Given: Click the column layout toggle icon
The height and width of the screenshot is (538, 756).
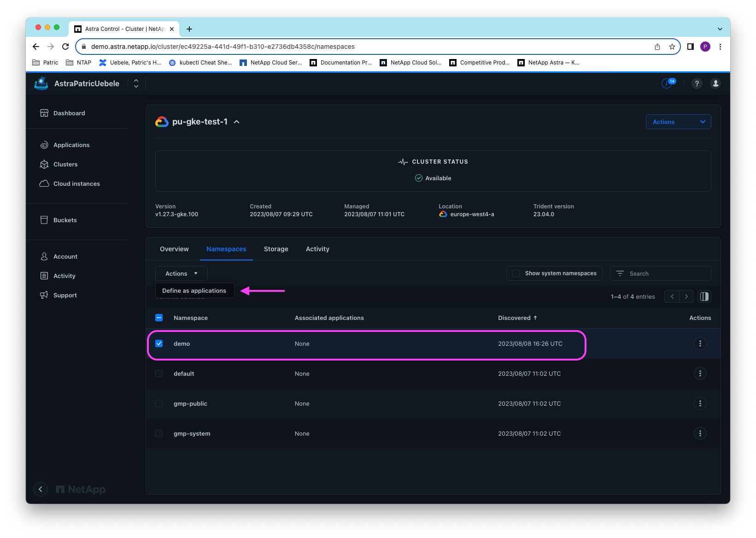Looking at the screenshot, I should (704, 296).
